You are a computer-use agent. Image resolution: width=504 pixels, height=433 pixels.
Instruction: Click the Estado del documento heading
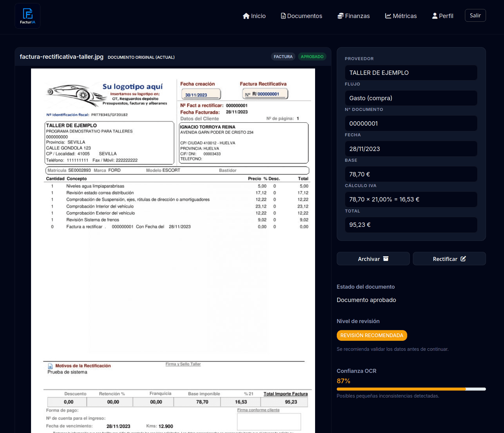[365, 287]
